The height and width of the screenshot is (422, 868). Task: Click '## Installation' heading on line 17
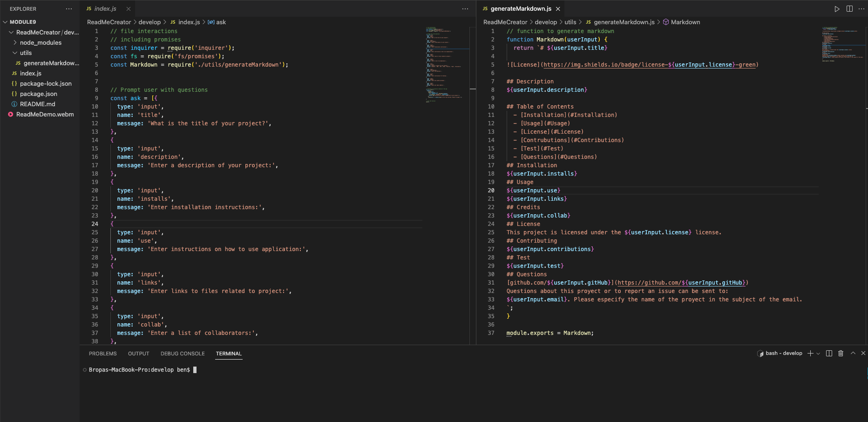tap(532, 165)
